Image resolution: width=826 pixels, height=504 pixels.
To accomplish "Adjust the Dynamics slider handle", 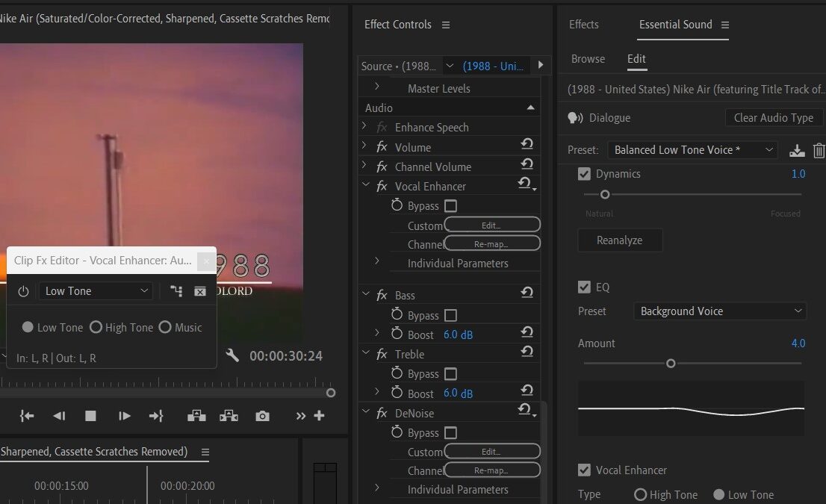I will point(605,194).
